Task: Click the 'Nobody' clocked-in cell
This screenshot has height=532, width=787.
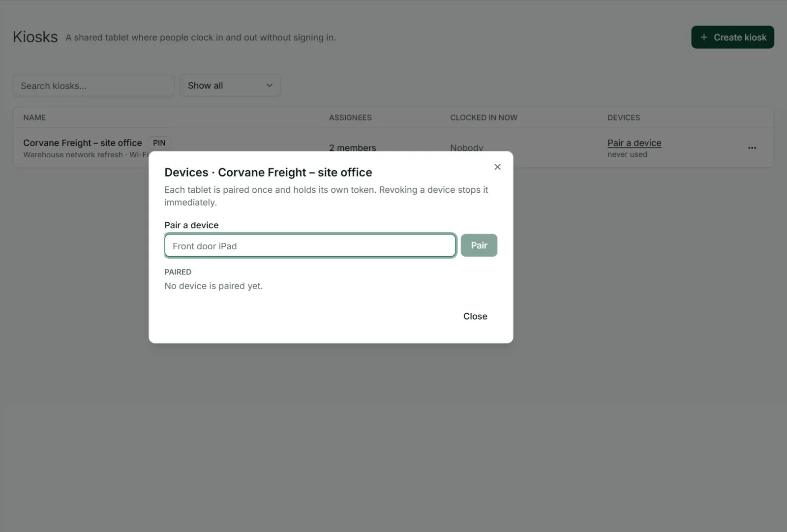Action: (467, 148)
